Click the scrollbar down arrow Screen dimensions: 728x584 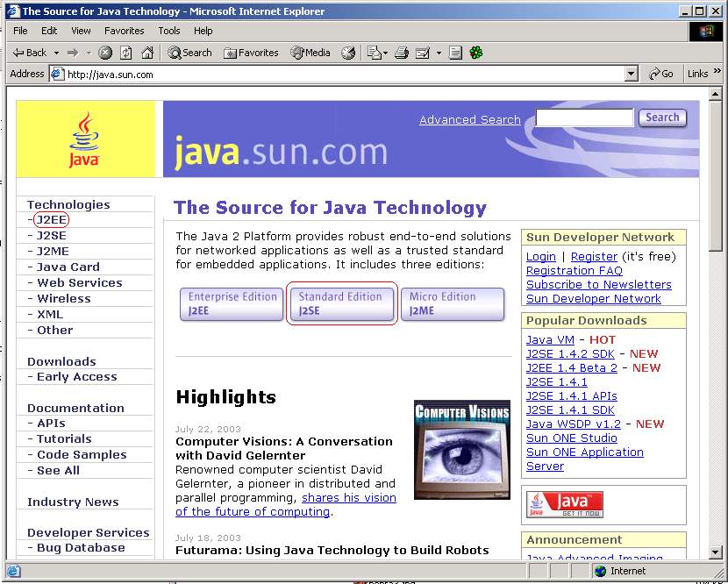point(716,552)
